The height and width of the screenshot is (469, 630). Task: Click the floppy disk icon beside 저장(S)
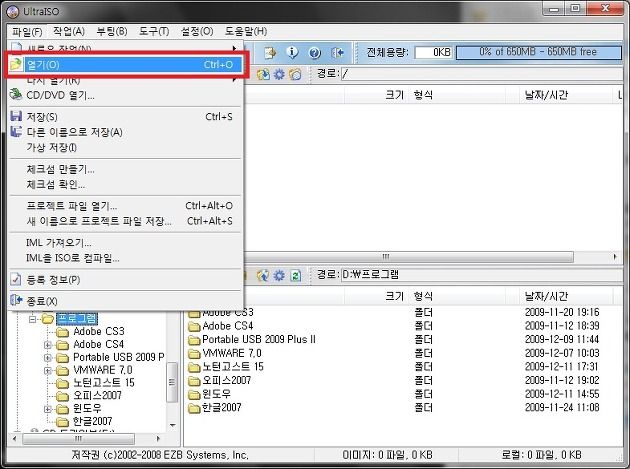(x=16, y=116)
